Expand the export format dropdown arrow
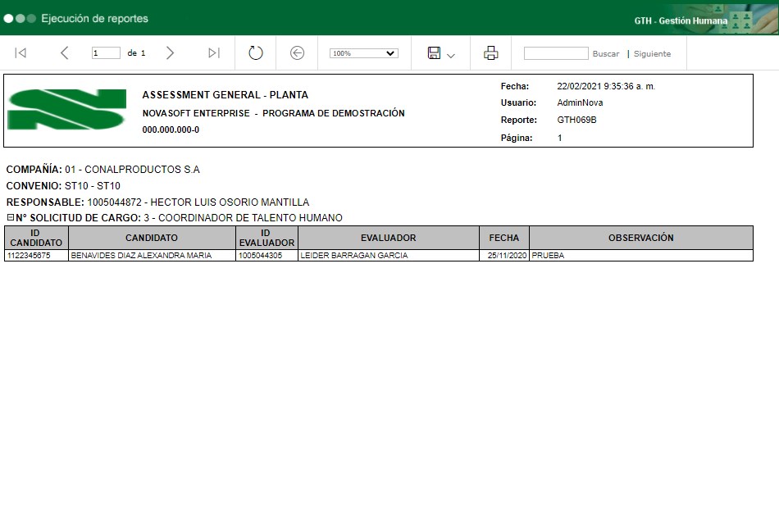The image size is (779, 532). pyautogui.click(x=451, y=55)
